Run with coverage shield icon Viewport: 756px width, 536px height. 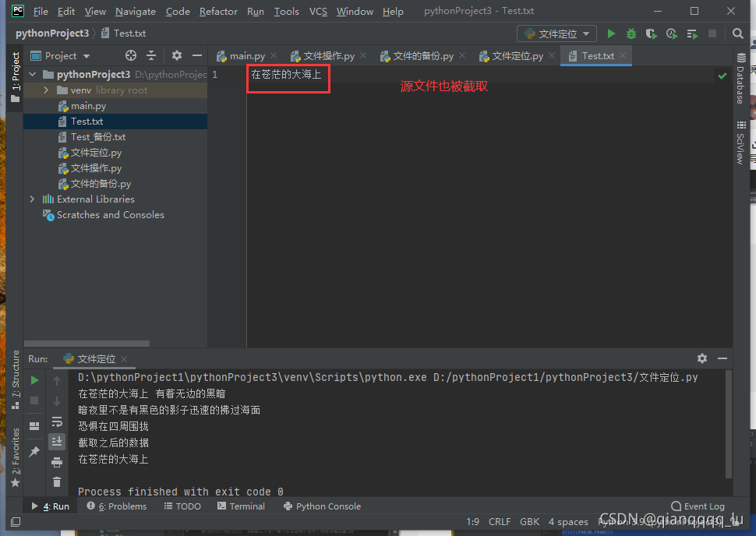pos(652,33)
